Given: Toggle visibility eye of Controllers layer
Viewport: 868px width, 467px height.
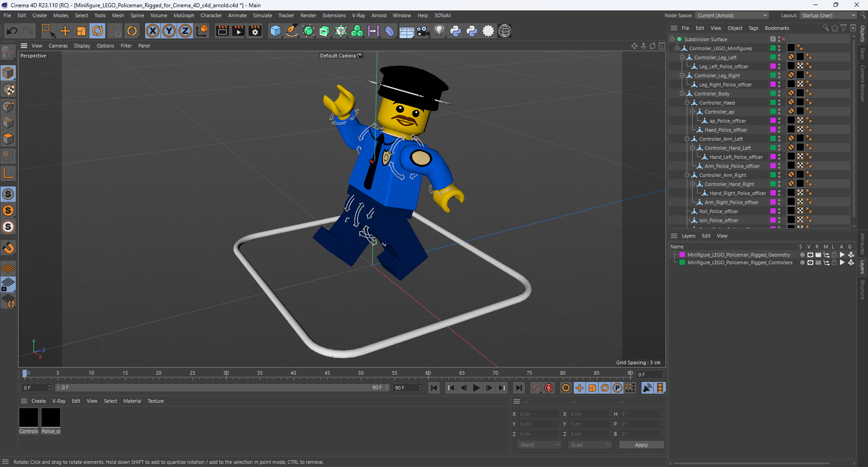Looking at the screenshot, I should pyautogui.click(x=810, y=262).
